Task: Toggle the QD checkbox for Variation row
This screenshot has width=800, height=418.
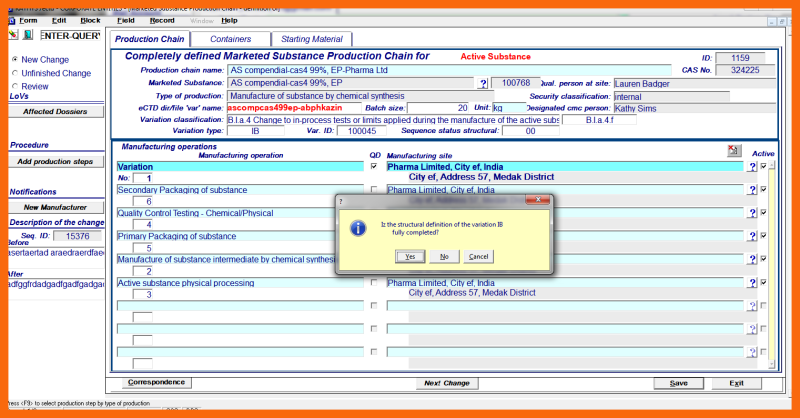Action: point(374,166)
